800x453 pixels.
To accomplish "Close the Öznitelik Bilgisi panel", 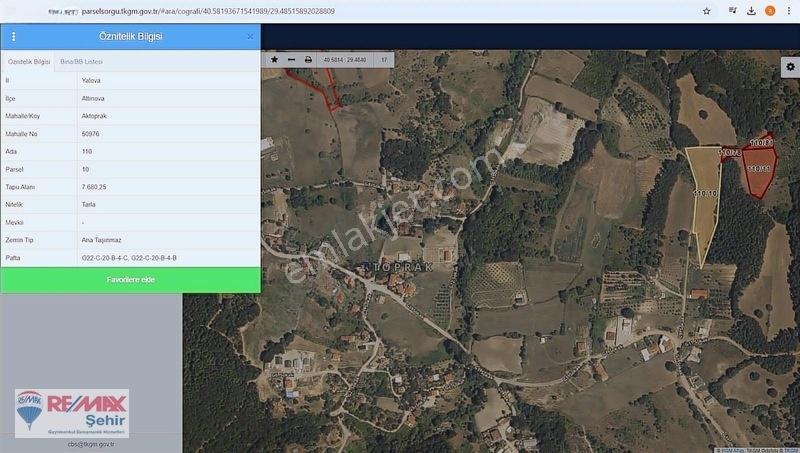I will [250, 37].
